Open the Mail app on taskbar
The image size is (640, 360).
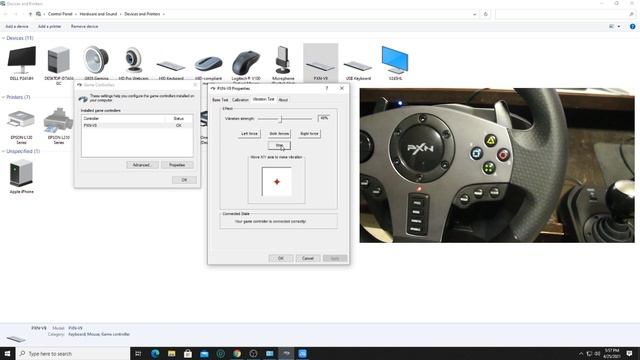204,353
